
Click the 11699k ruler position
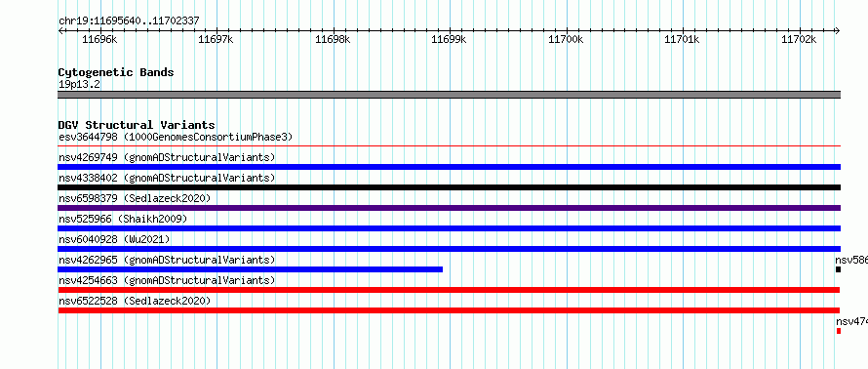449,39
